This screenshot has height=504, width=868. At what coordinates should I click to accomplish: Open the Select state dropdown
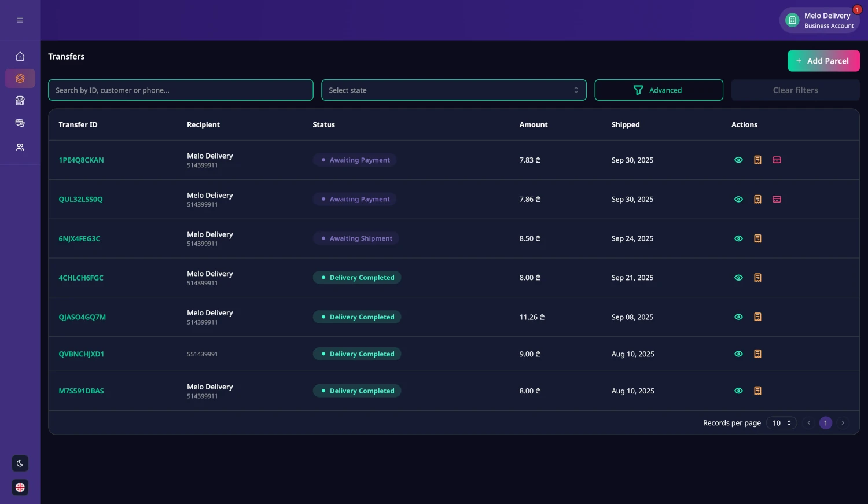[x=454, y=90]
